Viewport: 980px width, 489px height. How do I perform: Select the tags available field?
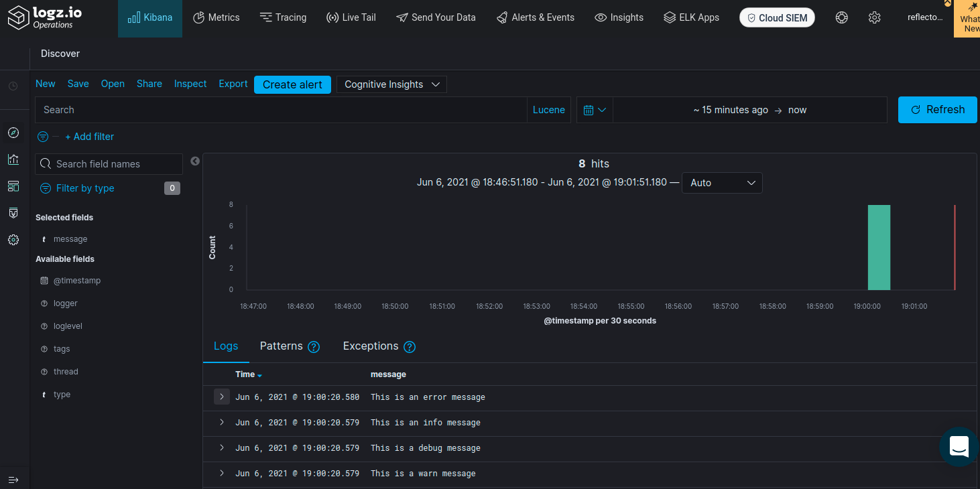coord(62,349)
